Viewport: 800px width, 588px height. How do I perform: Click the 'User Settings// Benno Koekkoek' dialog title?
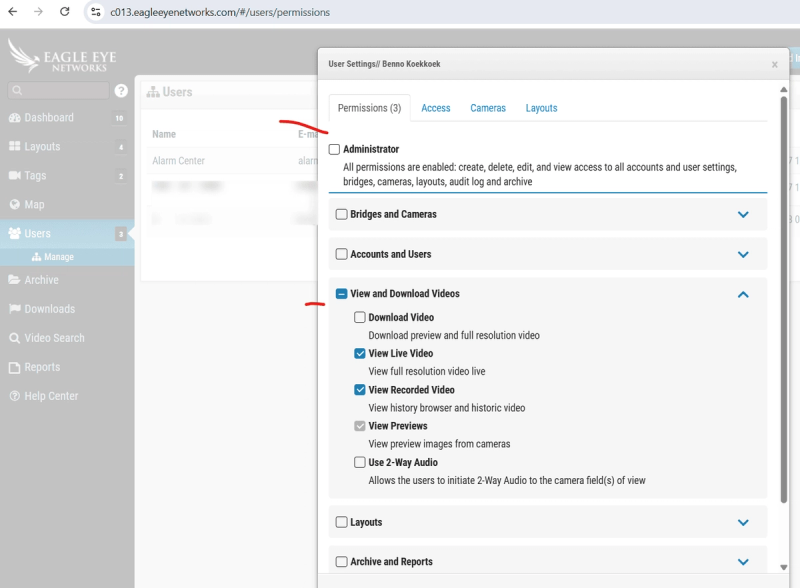(x=384, y=64)
